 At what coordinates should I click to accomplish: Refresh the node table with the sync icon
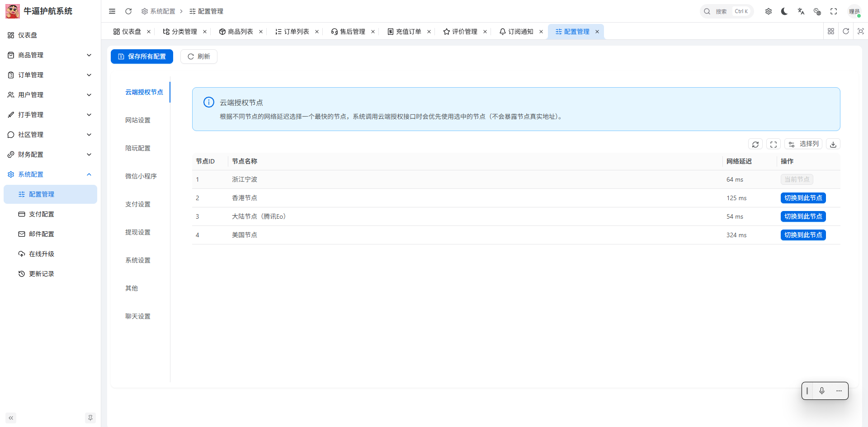755,144
